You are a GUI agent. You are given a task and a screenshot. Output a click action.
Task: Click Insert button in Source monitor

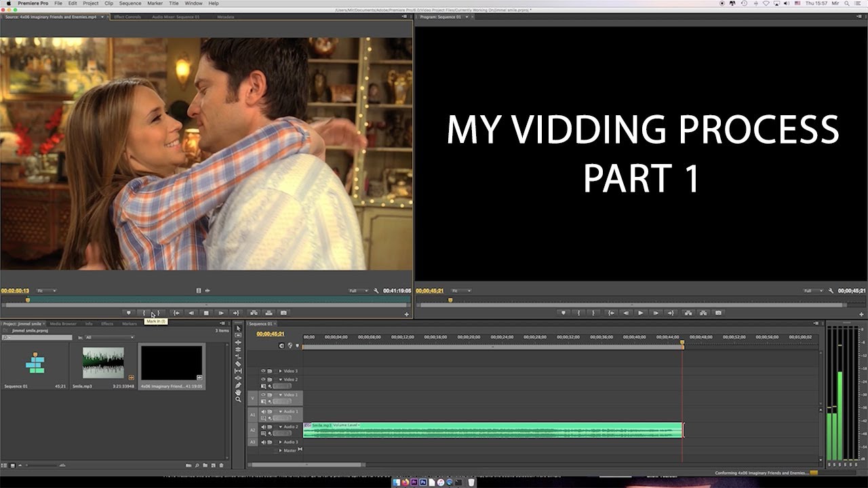(254, 313)
